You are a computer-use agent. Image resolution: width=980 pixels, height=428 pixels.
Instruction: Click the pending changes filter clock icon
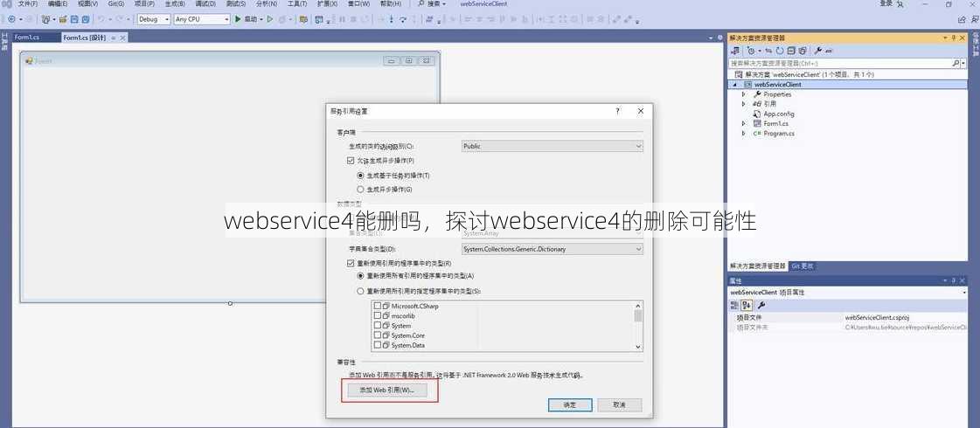pyautogui.click(x=751, y=51)
